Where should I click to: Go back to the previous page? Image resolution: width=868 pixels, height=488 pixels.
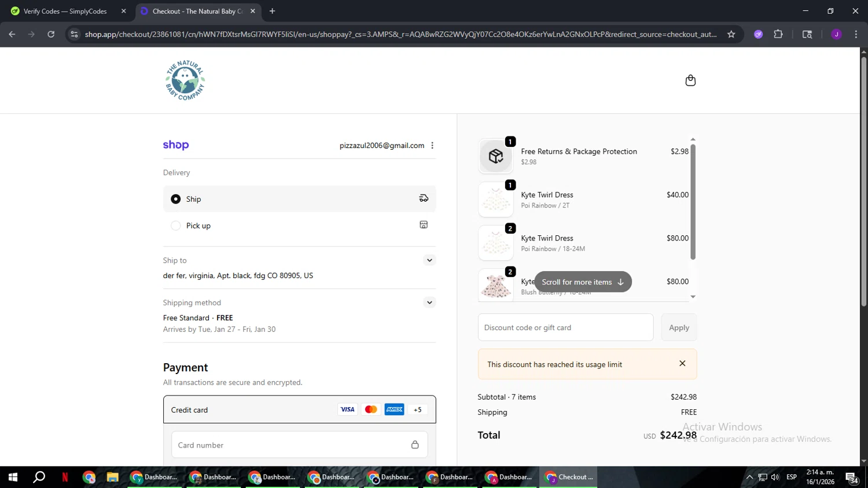point(12,34)
